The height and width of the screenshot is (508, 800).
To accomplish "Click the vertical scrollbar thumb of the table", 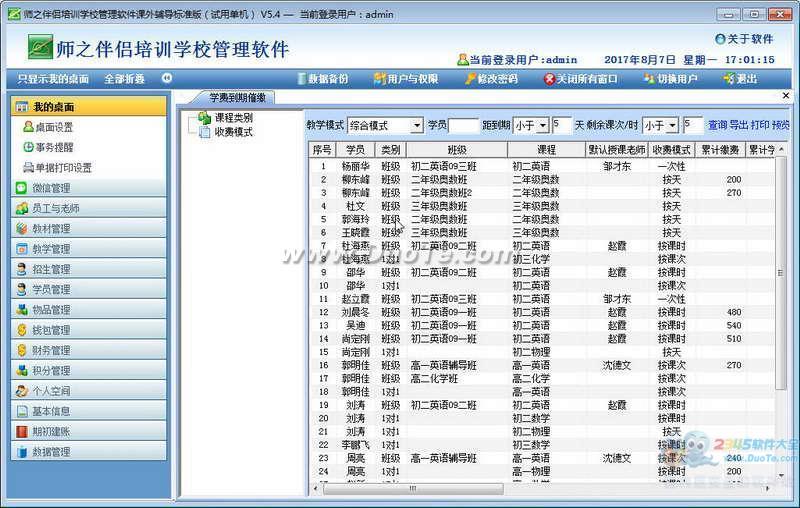I will point(780,273).
